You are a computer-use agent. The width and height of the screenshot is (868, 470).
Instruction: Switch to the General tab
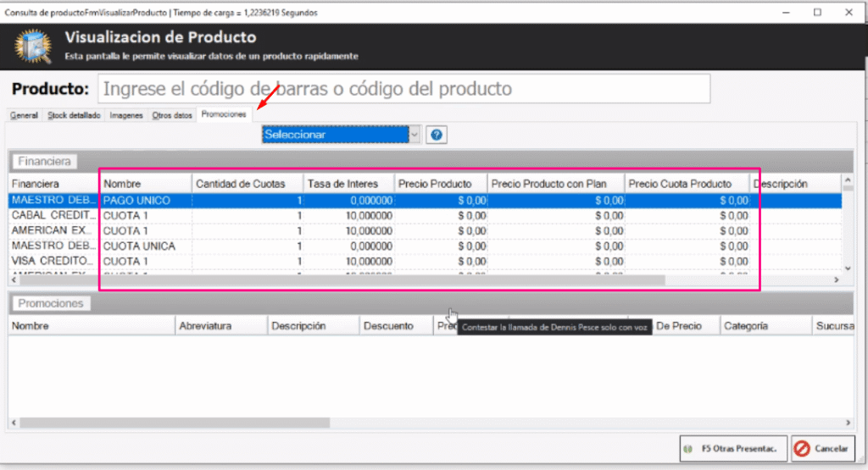tap(24, 115)
